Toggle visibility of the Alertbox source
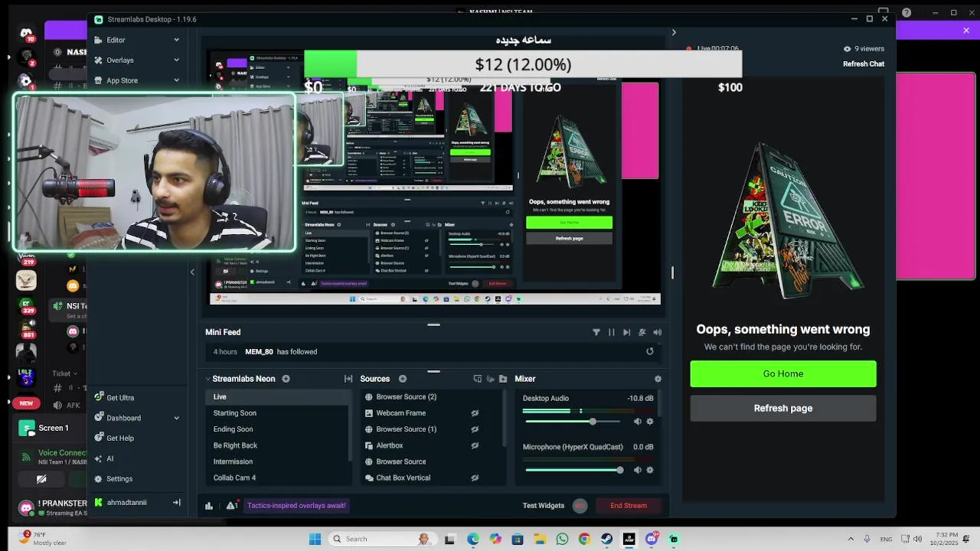Viewport: 980px width, 551px height. coord(475,445)
